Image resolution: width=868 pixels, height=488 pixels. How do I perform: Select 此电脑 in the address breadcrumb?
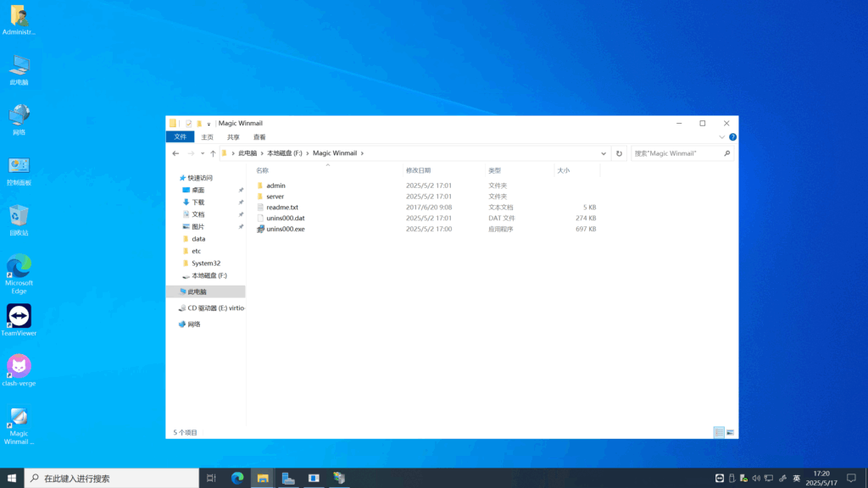tap(248, 153)
